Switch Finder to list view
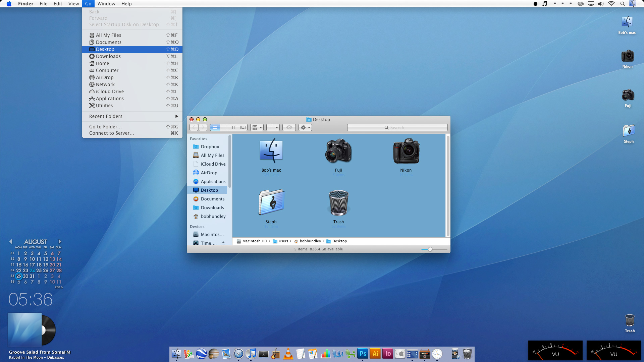Viewport: 644px width, 362px height. pyautogui.click(x=224, y=127)
